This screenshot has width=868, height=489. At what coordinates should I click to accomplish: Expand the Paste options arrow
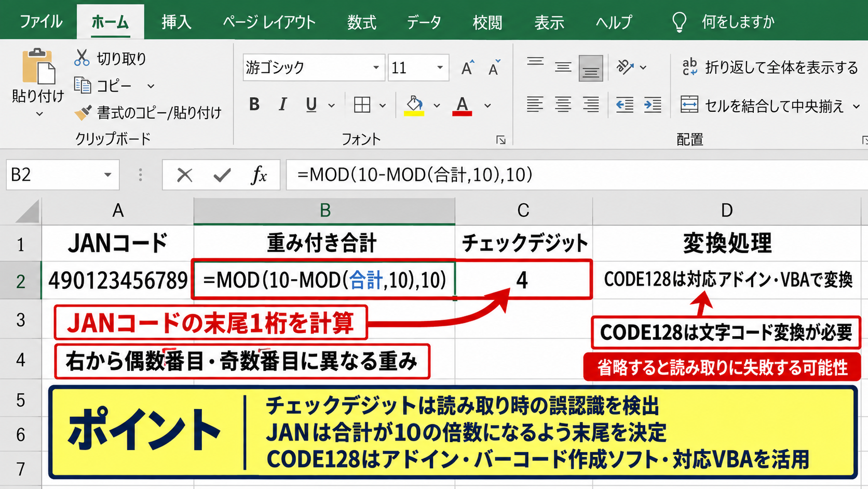39,114
